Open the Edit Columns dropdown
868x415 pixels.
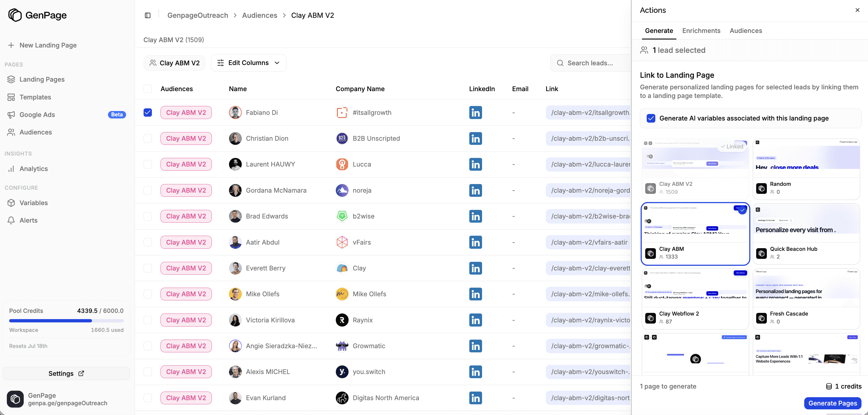coord(249,63)
